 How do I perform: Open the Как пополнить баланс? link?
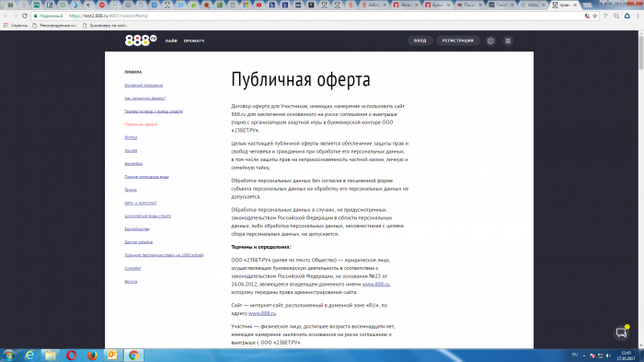click(145, 99)
